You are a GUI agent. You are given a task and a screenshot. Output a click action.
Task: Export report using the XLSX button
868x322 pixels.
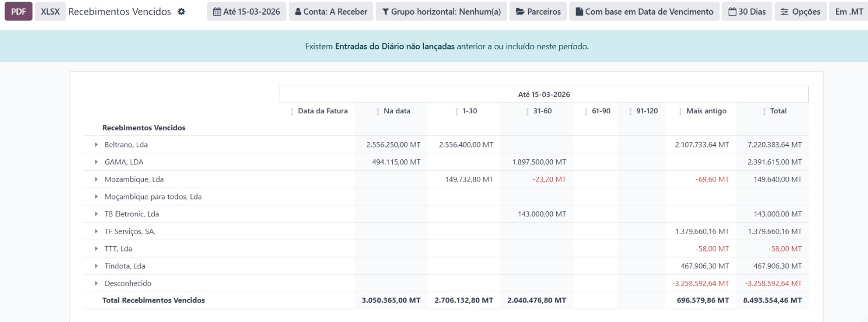[50, 11]
